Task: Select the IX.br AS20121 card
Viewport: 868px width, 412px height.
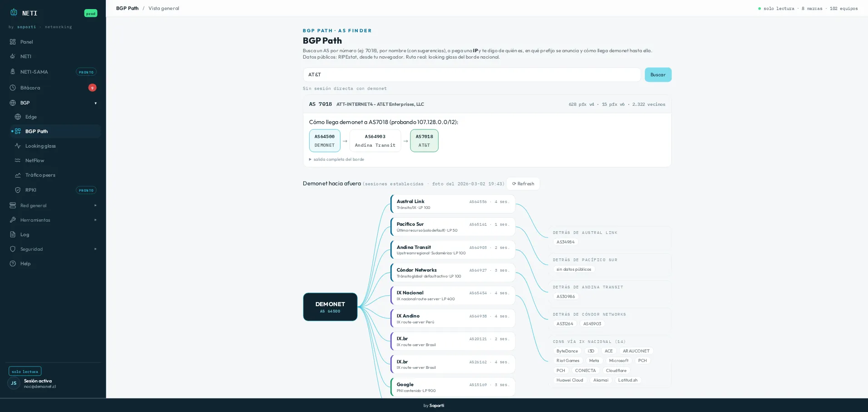Action: [453, 342]
